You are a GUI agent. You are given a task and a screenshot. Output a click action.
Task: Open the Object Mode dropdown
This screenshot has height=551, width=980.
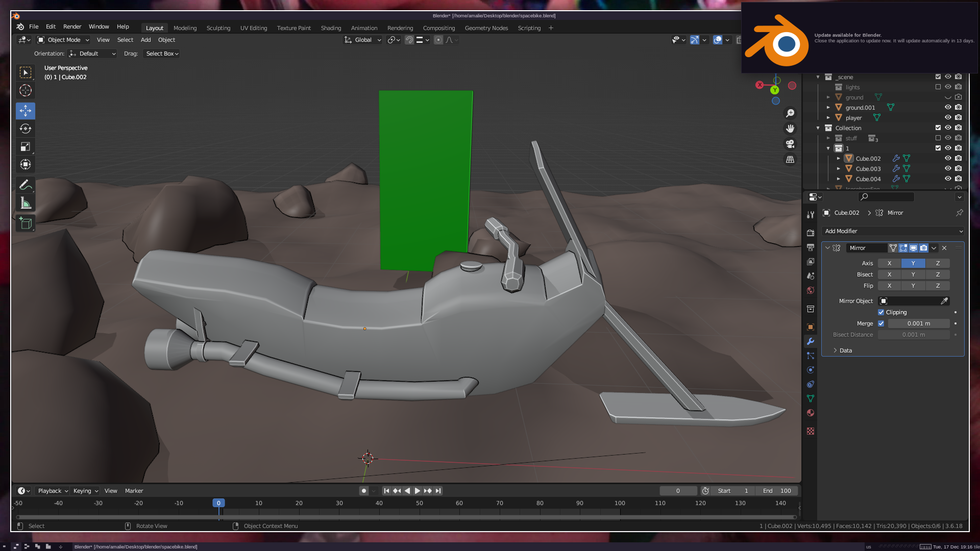[x=64, y=40]
